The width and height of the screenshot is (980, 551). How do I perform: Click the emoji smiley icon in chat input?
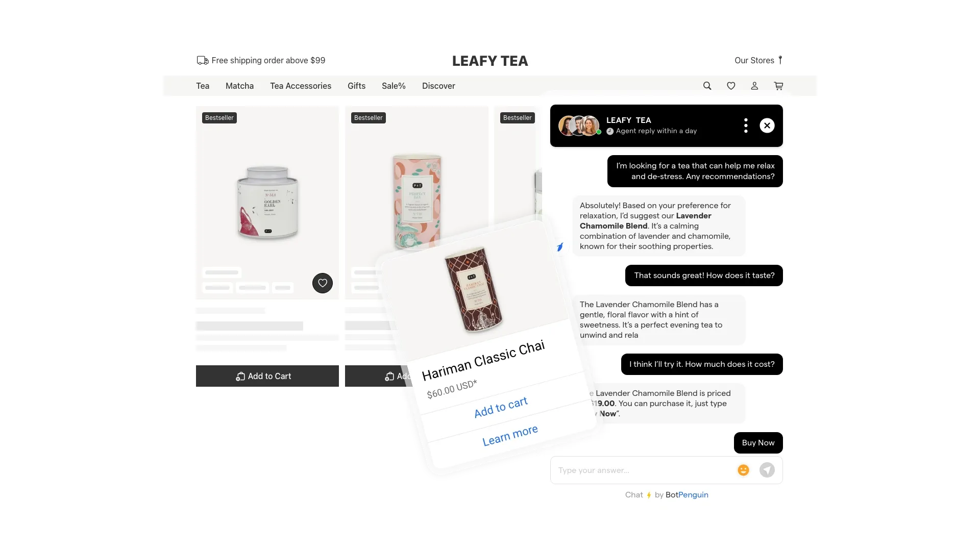tap(743, 469)
